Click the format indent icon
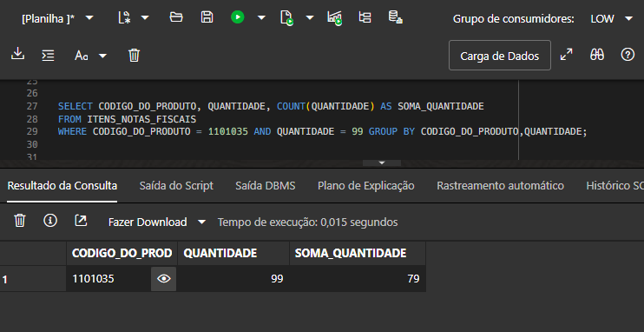 point(48,55)
